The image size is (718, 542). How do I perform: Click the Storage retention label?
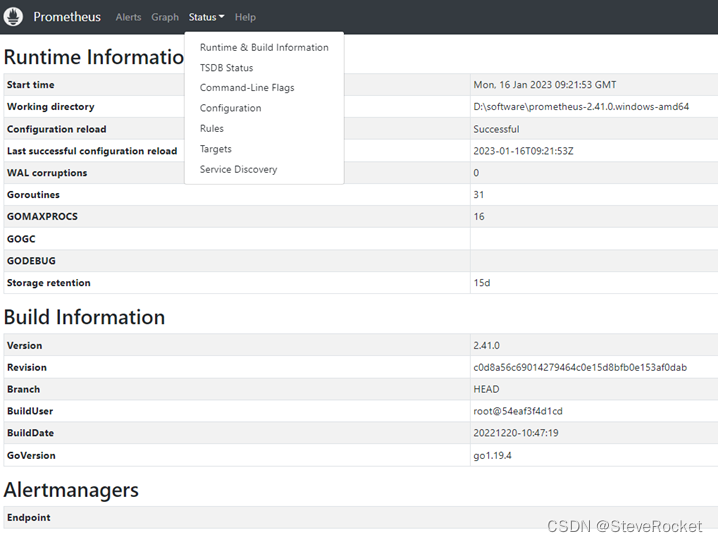pos(49,283)
